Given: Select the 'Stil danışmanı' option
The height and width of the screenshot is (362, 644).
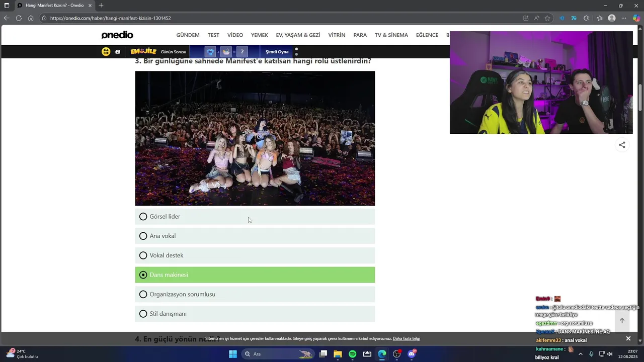Looking at the screenshot, I should click(255, 314).
